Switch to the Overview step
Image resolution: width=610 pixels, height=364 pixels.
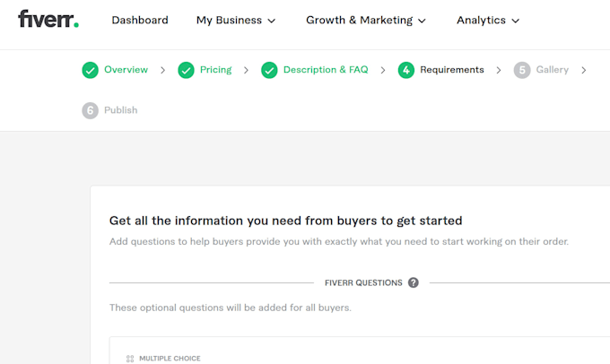pos(126,70)
